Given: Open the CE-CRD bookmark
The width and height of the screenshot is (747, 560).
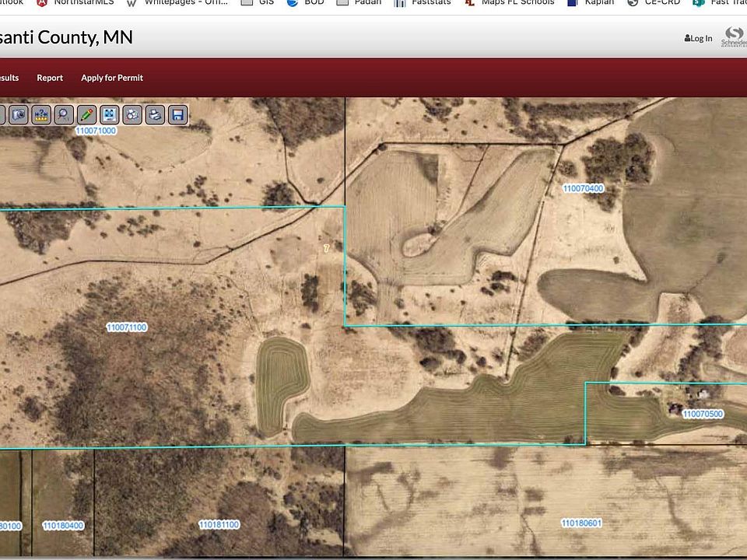Looking at the screenshot, I should (x=654, y=2).
